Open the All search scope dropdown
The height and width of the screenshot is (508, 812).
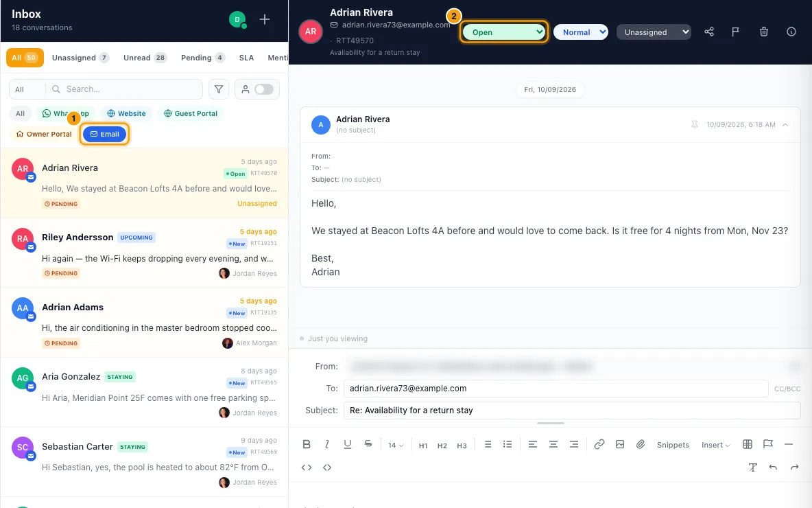point(27,89)
